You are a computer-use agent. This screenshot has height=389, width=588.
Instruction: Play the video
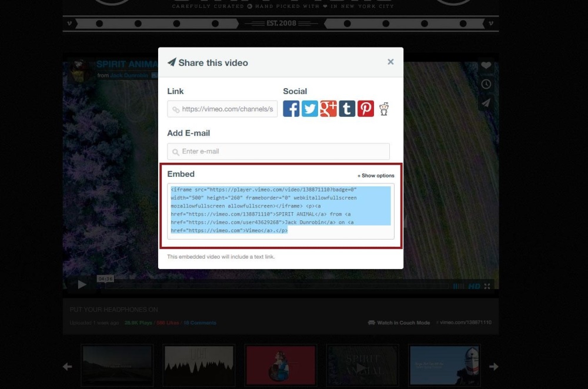click(x=82, y=284)
